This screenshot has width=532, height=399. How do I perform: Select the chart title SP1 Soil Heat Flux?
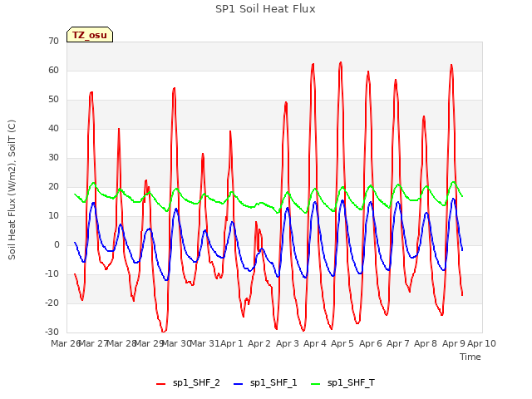(x=265, y=9)
